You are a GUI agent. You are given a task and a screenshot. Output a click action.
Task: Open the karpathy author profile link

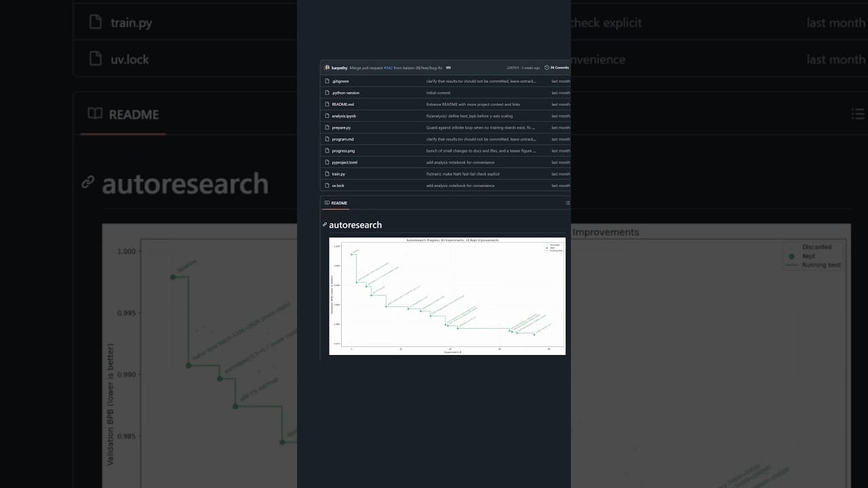coord(339,68)
